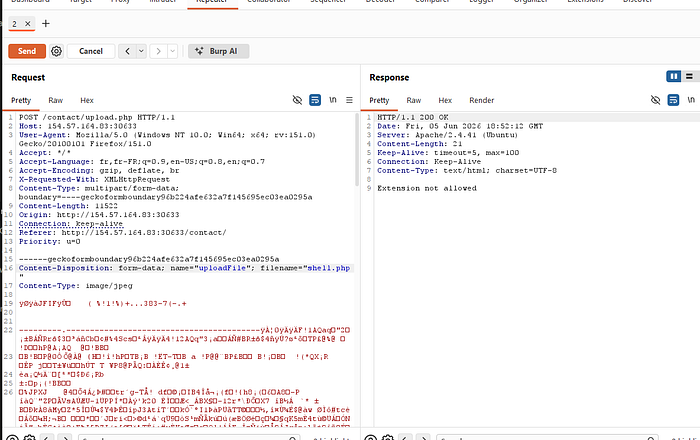Switch Request view to Hex
Image resolution: width=700 pixels, height=440 pixels.
point(87,100)
